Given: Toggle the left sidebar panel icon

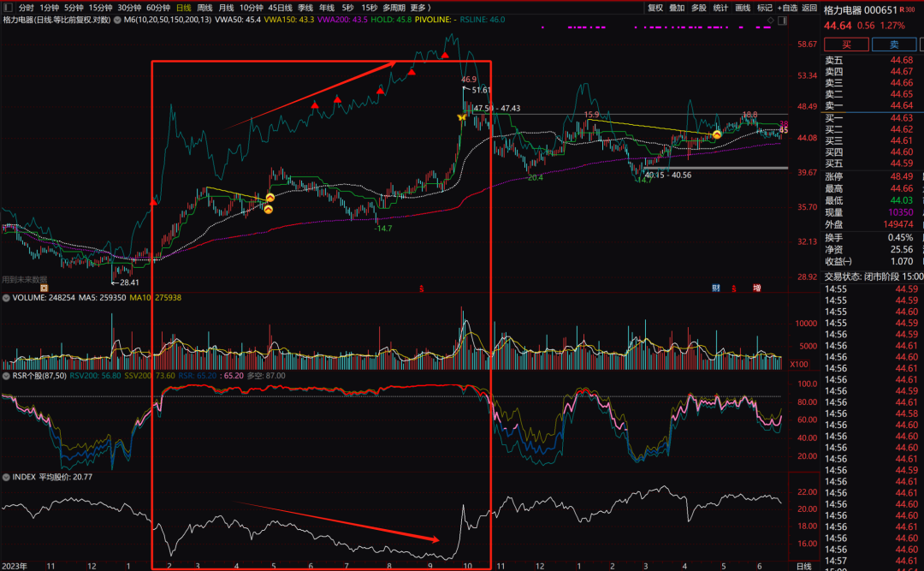Looking at the screenshot, I should 8,8.
